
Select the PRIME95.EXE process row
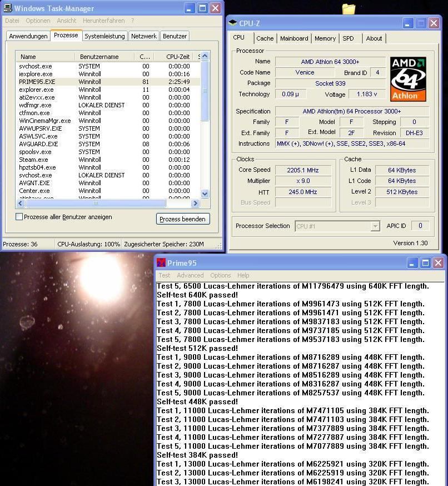pos(108,82)
